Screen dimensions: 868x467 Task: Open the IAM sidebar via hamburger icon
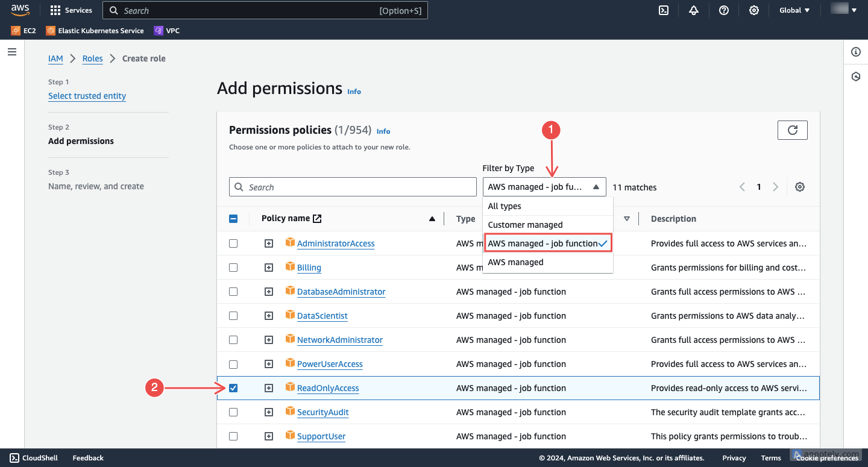point(11,52)
